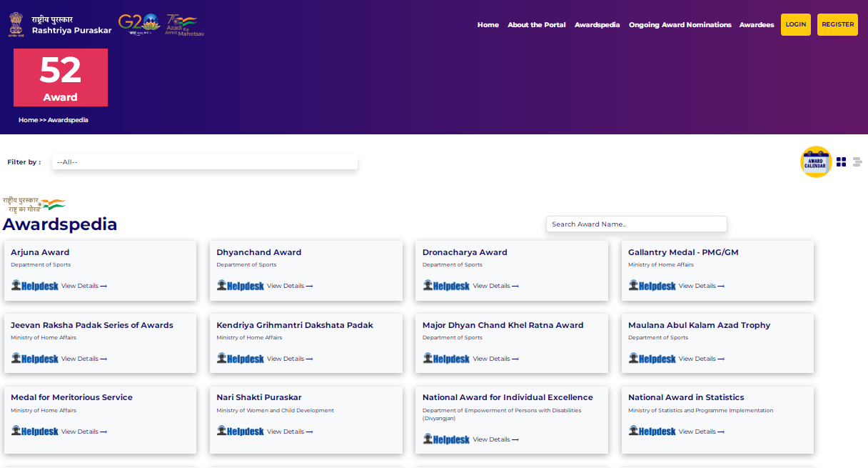Click the Dronacharya Award title
Viewport: 868px width, 468px height.
pos(465,252)
